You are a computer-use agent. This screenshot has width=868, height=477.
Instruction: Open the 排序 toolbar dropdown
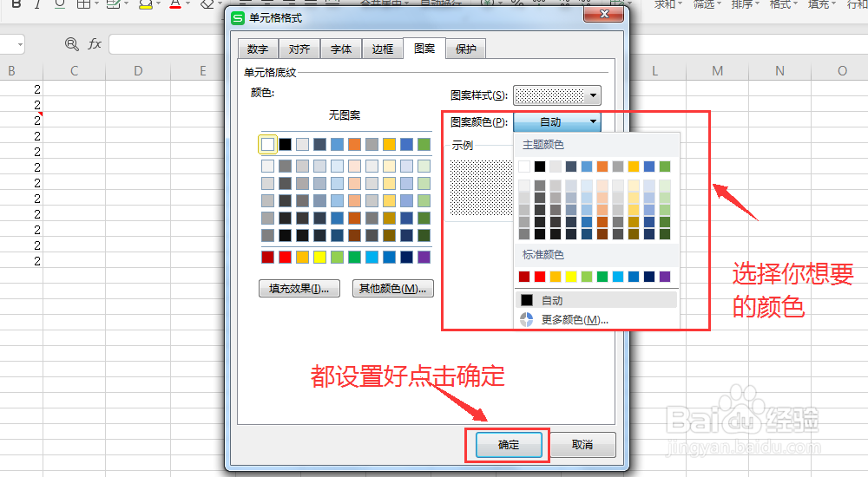tap(745, 5)
